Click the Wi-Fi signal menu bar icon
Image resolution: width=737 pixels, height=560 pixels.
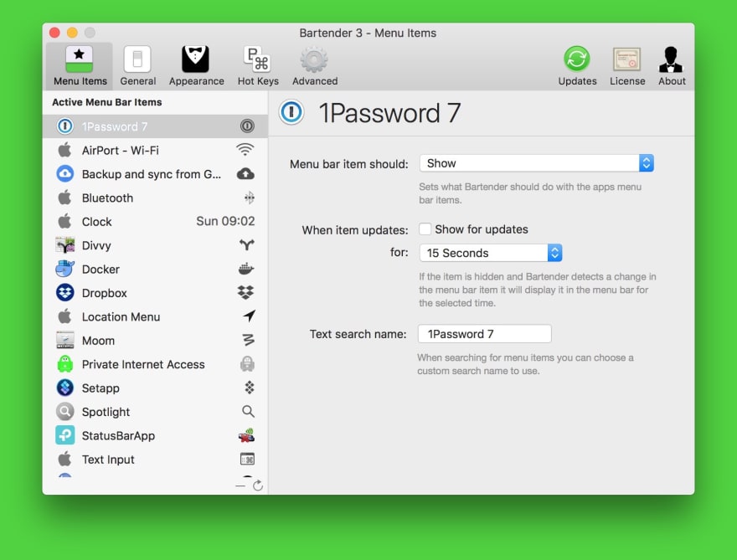tap(245, 150)
